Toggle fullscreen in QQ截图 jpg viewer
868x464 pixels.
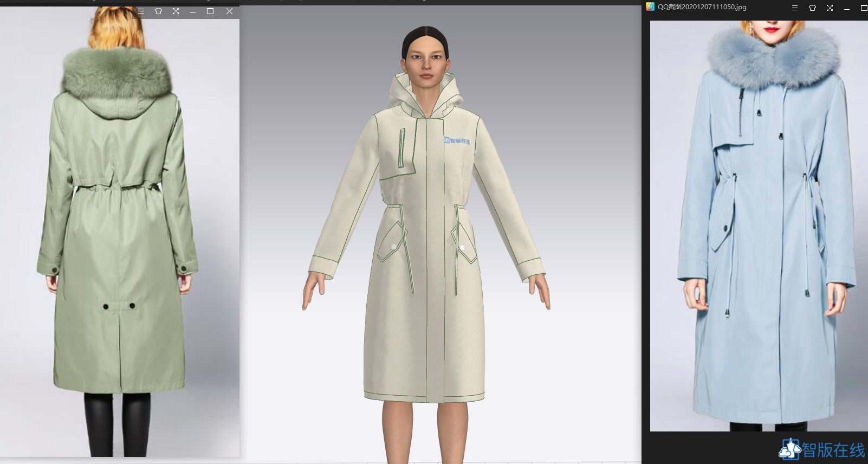click(830, 8)
